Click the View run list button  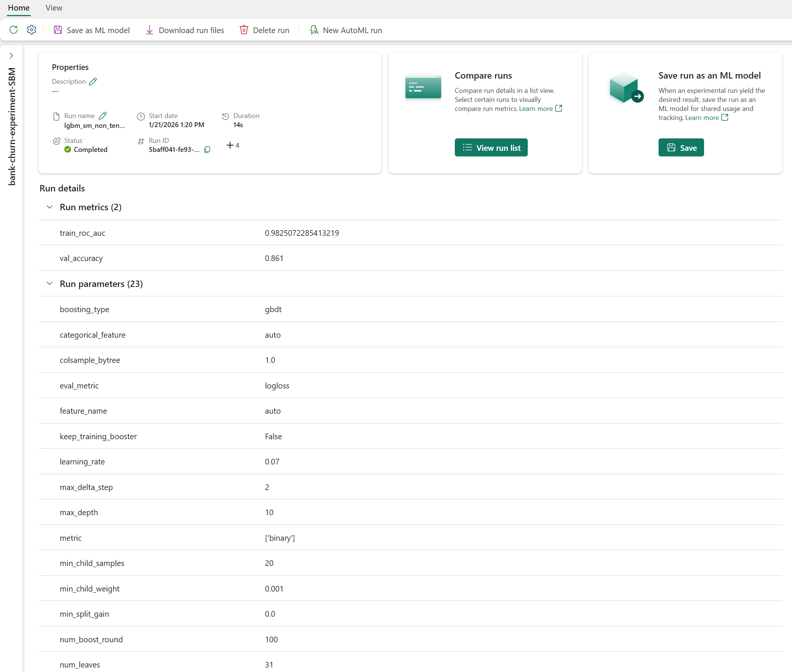(x=491, y=147)
